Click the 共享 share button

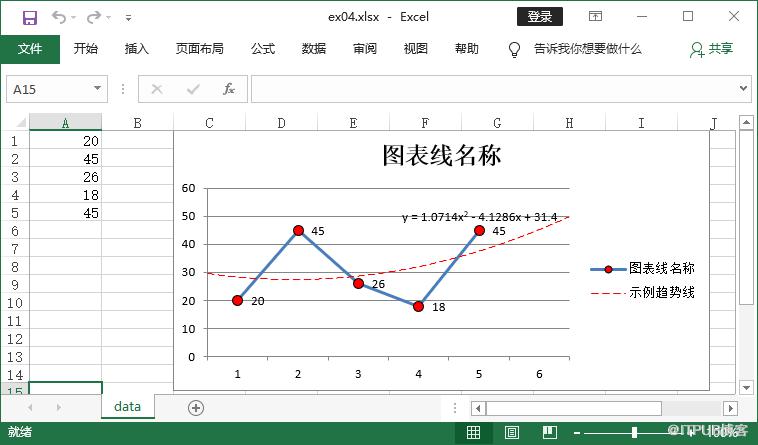coord(712,49)
